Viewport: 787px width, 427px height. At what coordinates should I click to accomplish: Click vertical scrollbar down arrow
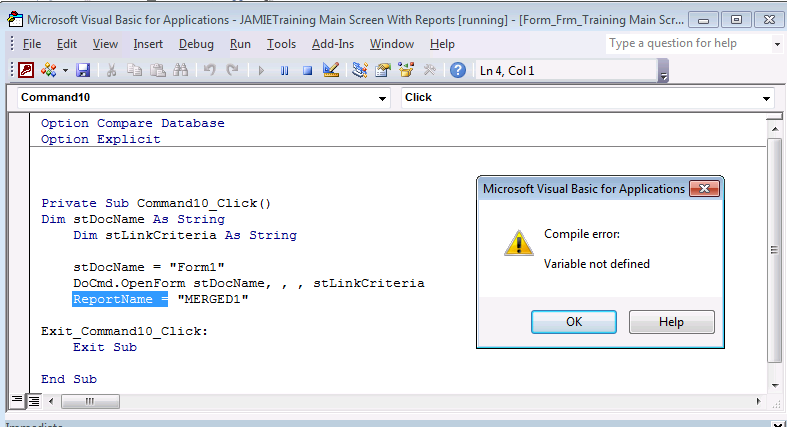[775, 385]
